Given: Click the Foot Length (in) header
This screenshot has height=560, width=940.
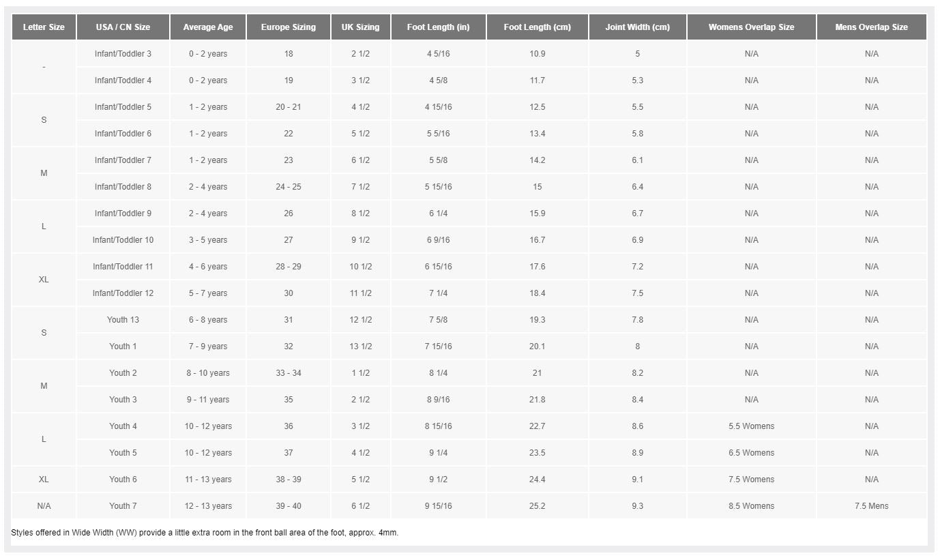Looking at the screenshot, I should pyautogui.click(x=438, y=27).
